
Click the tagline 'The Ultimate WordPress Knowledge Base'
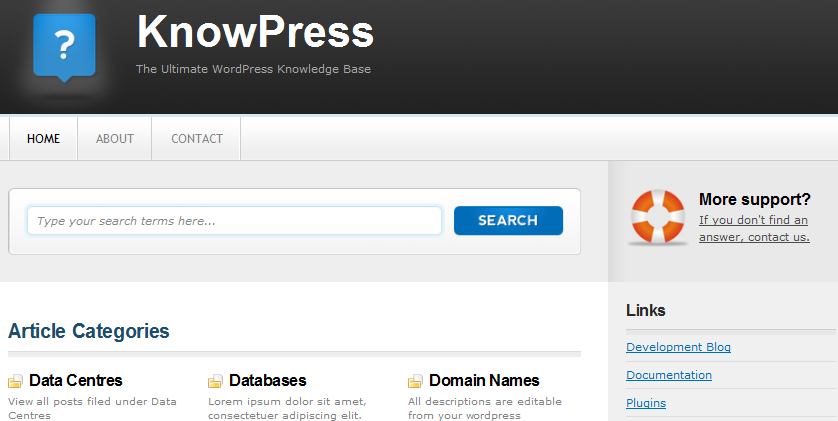point(253,69)
